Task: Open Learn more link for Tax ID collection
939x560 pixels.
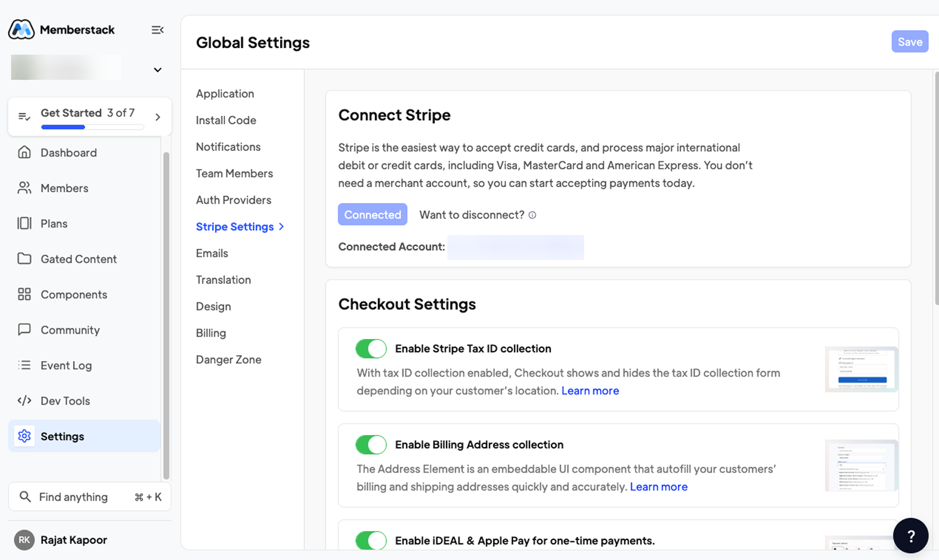Action: pyautogui.click(x=590, y=391)
